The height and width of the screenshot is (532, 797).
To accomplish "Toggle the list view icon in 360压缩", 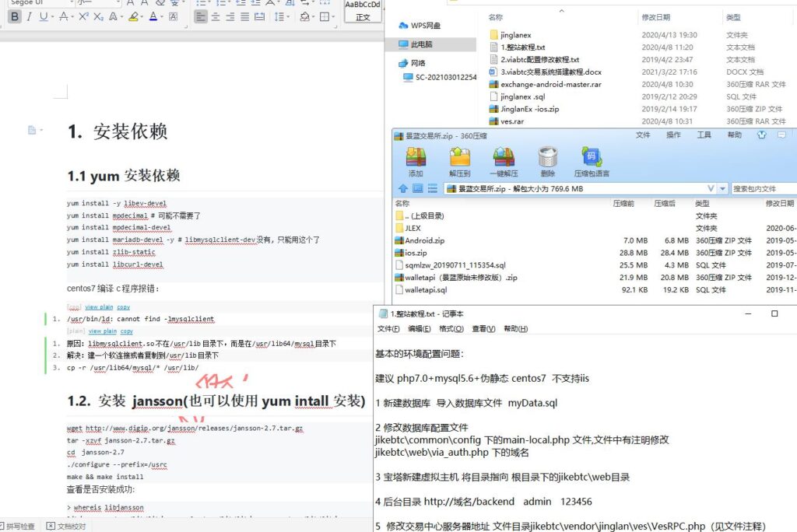I will 431,188.
